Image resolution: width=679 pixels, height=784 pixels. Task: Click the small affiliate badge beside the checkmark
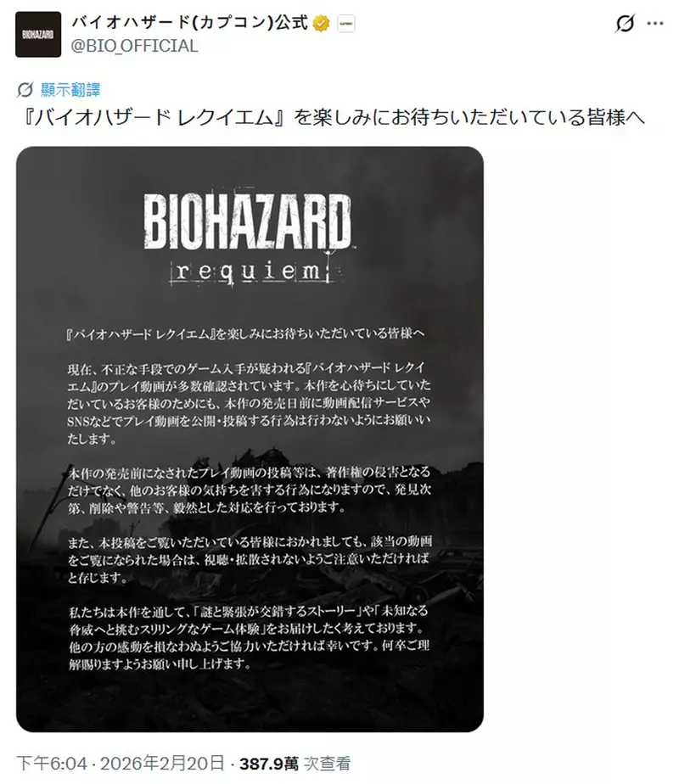[346, 24]
